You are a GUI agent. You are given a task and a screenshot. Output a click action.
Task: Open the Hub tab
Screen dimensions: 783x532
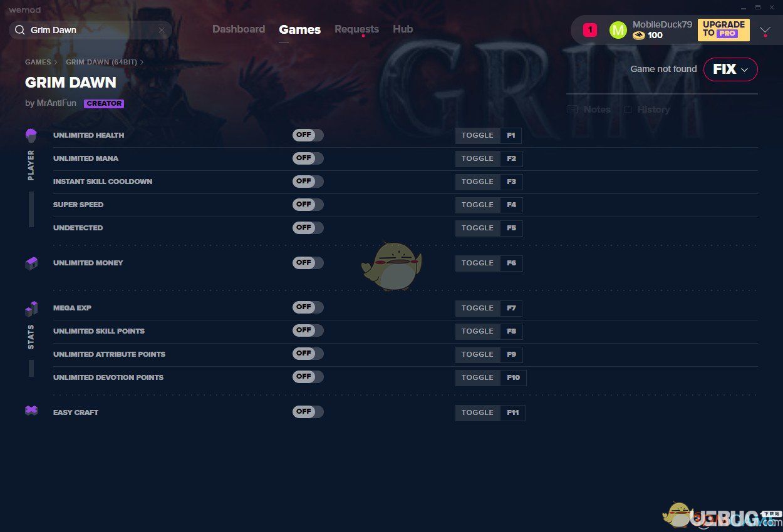403,29
